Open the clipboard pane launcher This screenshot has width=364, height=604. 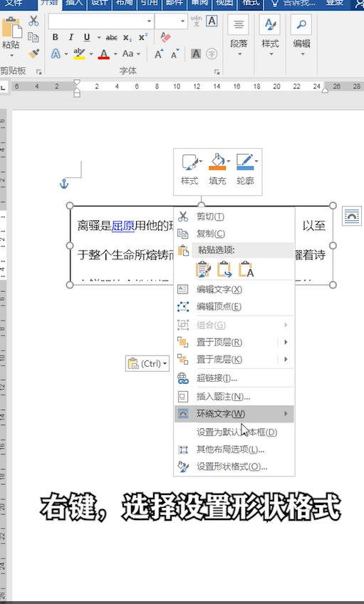coord(38,72)
